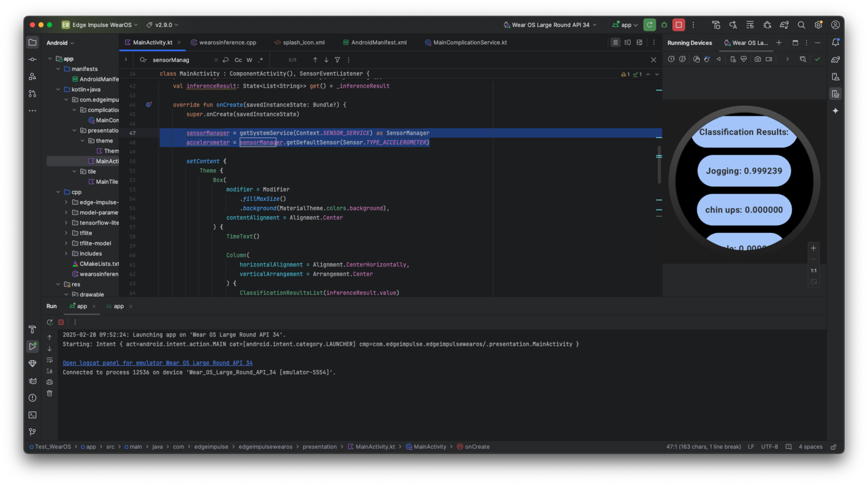
Task: Toggle the Regex search option
Action: click(x=260, y=60)
